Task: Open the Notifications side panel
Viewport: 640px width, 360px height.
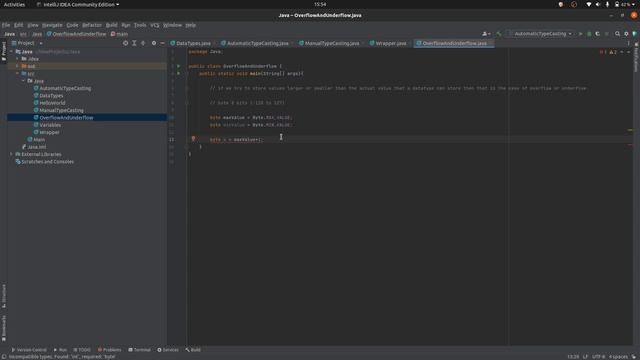Action: (x=636, y=57)
